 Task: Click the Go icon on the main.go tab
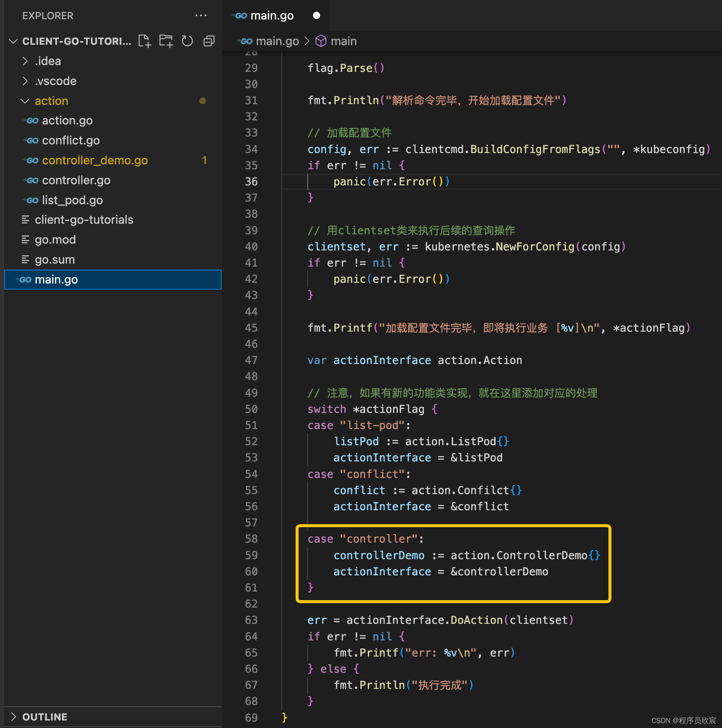point(240,16)
